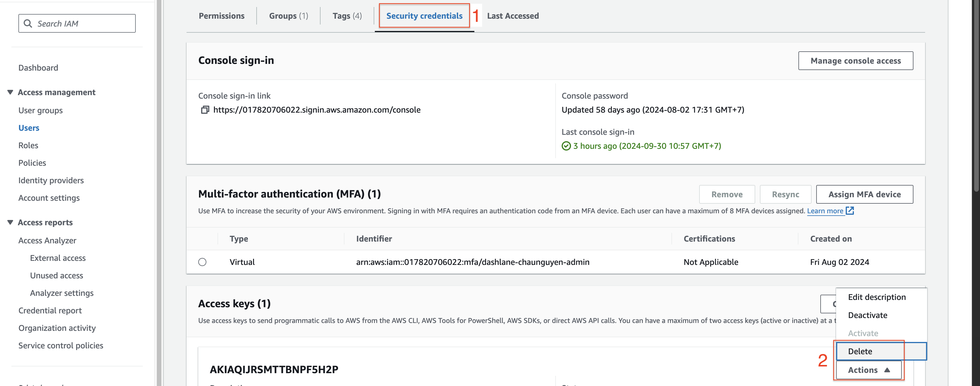Go to User groups in sidebar

40,110
